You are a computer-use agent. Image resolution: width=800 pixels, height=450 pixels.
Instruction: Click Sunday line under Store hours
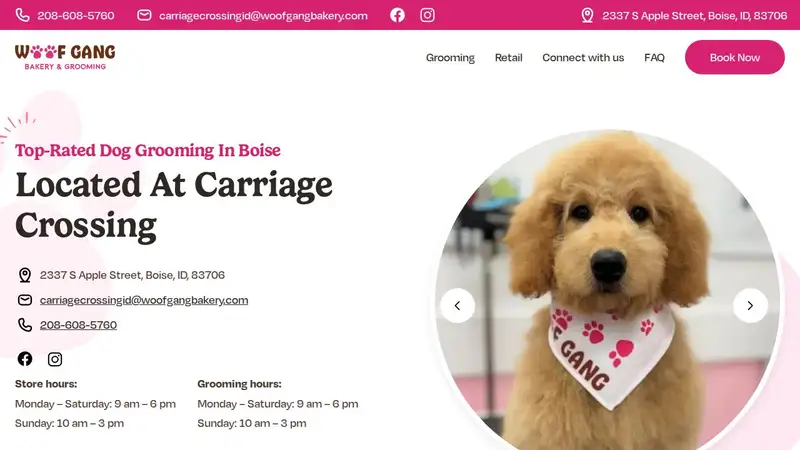point(69,423)
